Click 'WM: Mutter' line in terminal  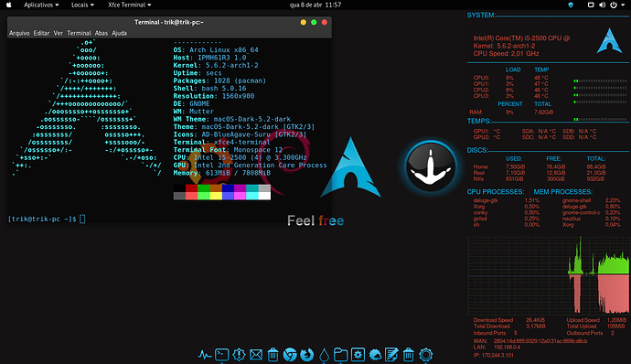[x=194, y=112]
